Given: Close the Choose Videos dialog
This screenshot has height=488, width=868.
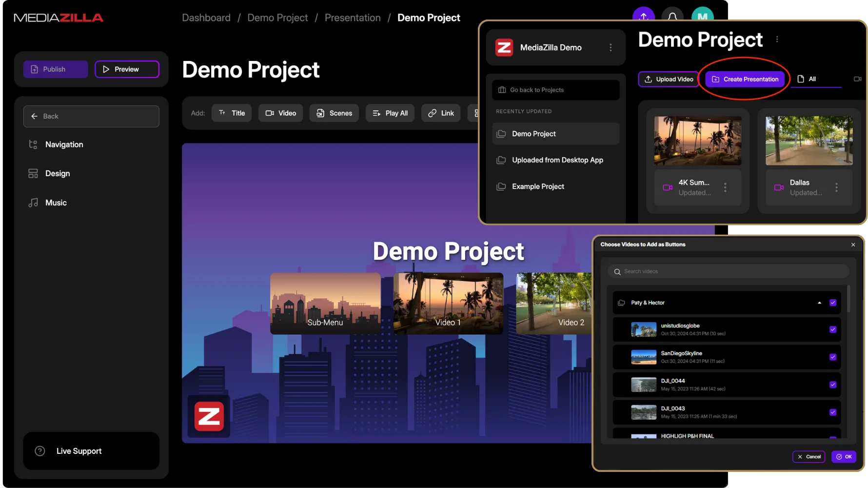Looking at the screenshot, I should [853, 245].
